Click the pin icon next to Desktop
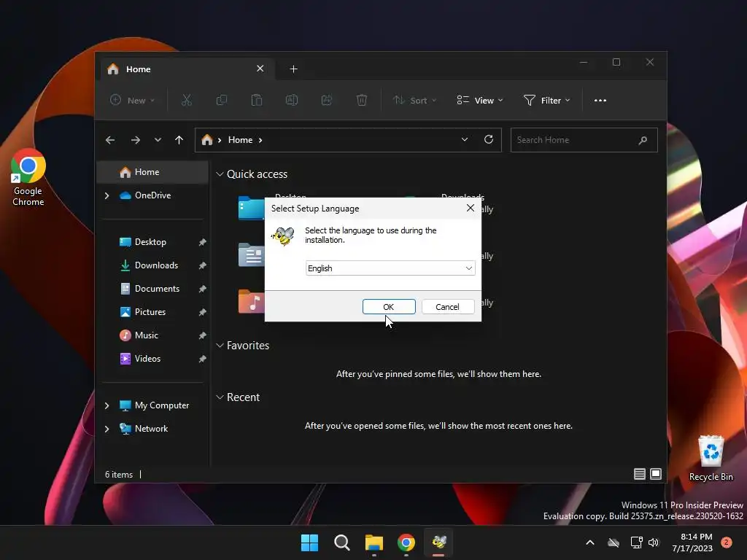Viewport: 747px width, 560px height. click(x=202, y=242)
